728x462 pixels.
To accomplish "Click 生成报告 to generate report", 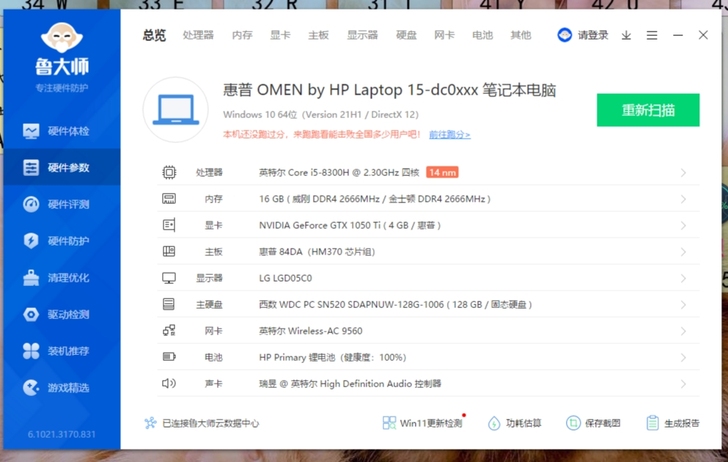I will [673, 423].
